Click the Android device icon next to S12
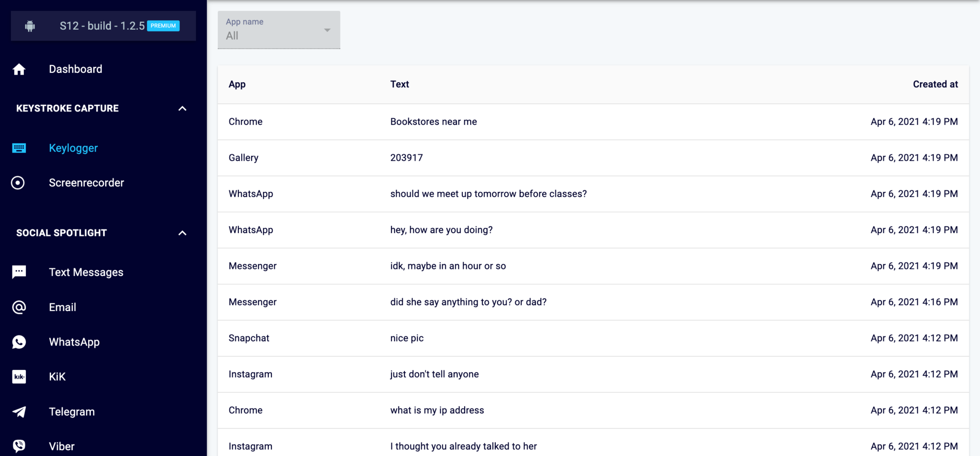Screen dimensions: 980x456 (x=30, y=26)
